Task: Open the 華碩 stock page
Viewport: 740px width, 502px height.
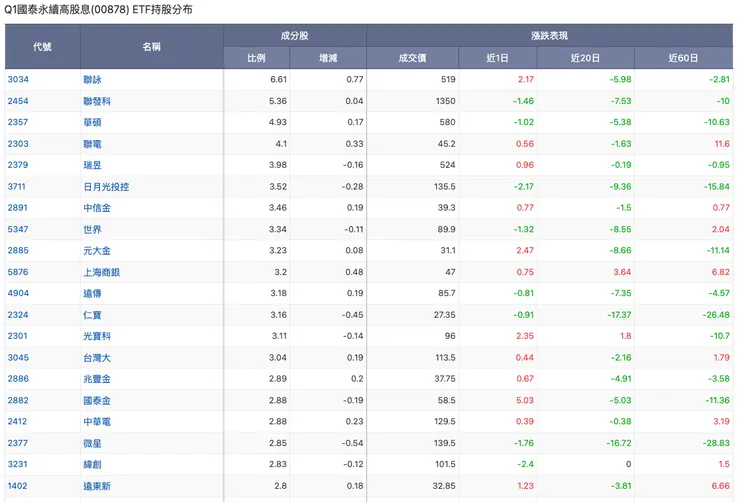Action: [x=93, y=122]
